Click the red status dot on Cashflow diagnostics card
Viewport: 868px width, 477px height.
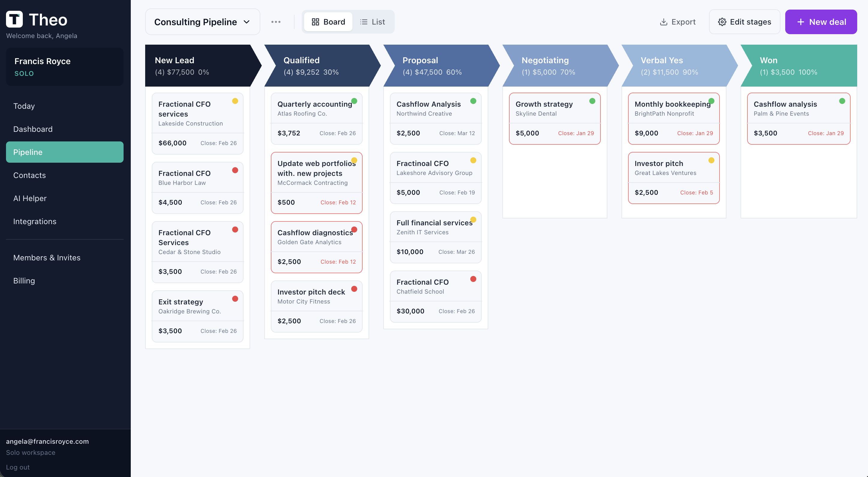[355, 229]
